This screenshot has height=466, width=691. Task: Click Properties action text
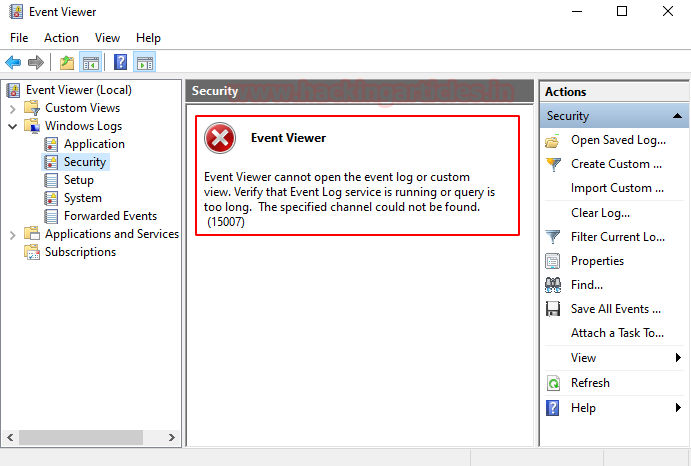click(x=598, y=261)
